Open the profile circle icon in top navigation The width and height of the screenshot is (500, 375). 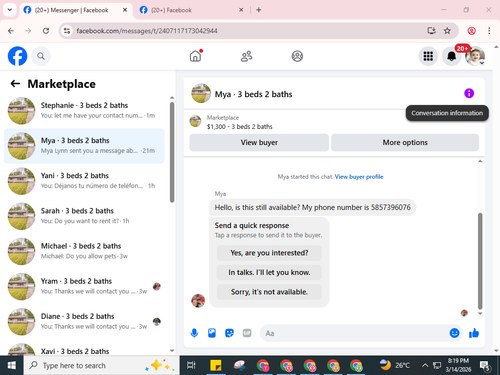tap(297, 56)
